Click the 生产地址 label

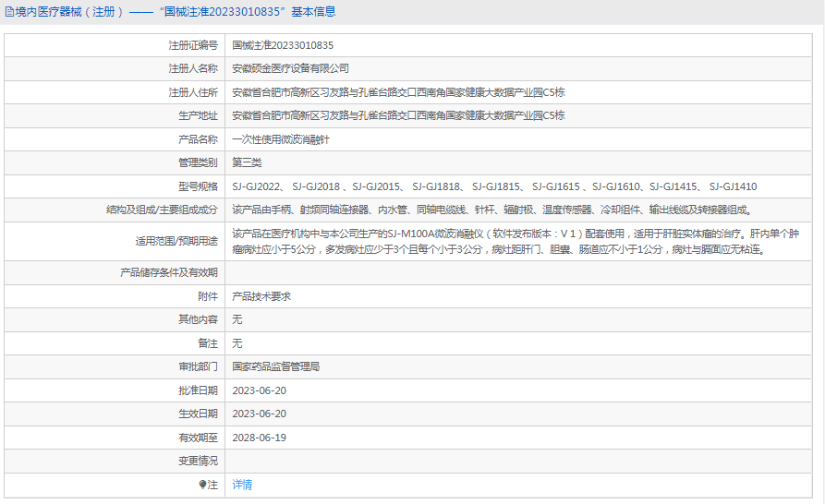tap(198, 115)
